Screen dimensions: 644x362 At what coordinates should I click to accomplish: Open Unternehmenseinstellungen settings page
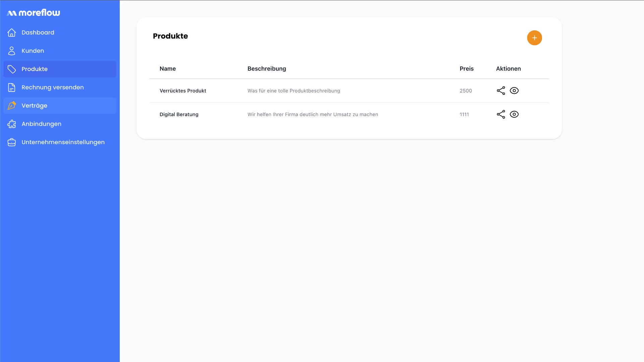[x=63, y=142]
